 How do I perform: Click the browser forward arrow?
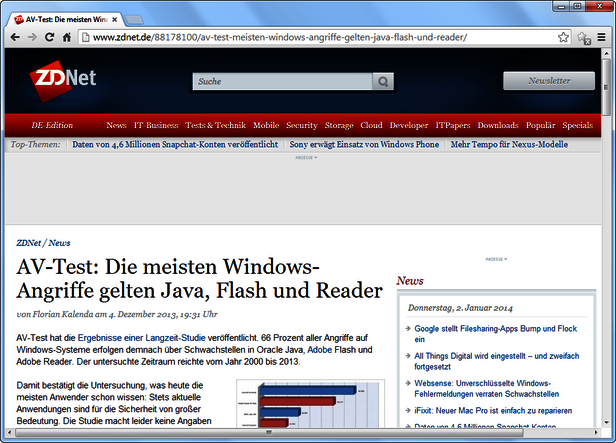point(39,38)
